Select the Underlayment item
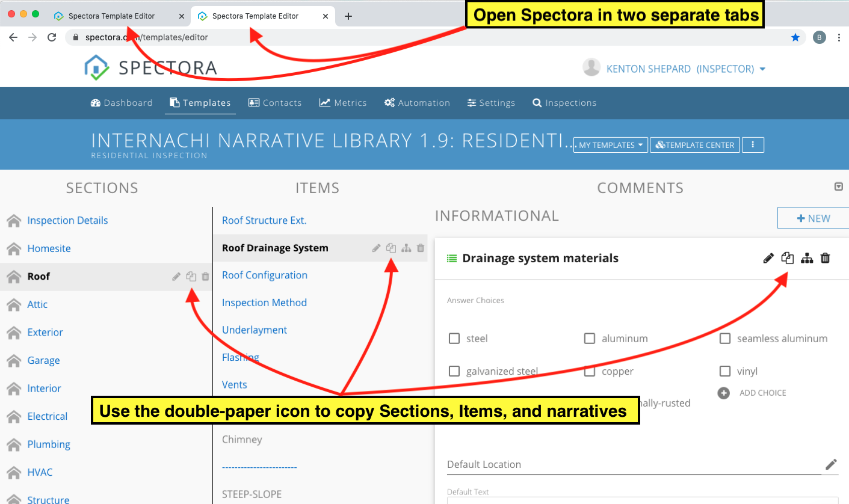Viewport: 849px width, 504px height. click(255, 330)
